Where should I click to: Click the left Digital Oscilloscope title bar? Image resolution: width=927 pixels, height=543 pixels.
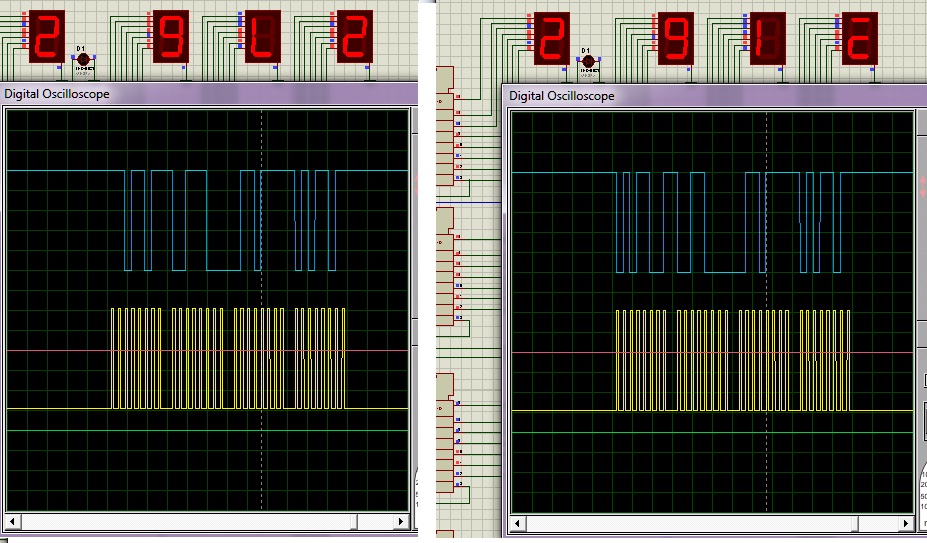click(200, 93)
